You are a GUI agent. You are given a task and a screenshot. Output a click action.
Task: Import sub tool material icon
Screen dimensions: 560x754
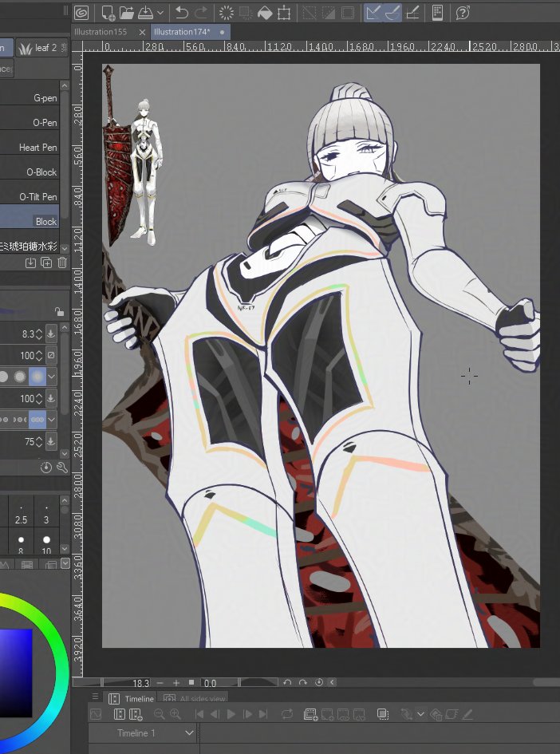pos(30,263)
